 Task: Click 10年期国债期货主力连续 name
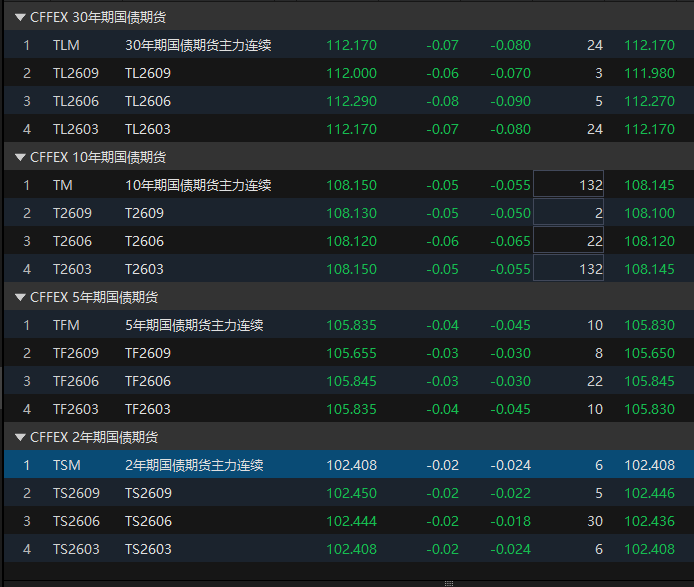pyautogui.click(x=198, y=185)
